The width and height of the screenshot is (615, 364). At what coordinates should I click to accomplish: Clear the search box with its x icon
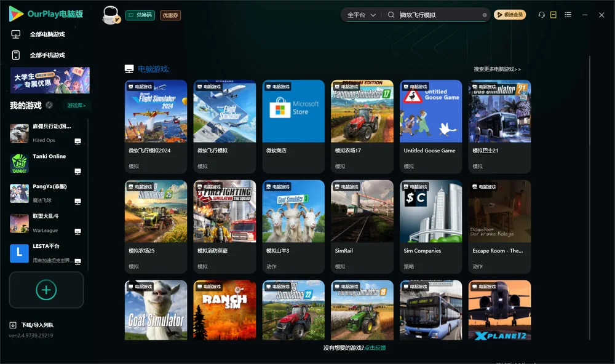coord(485,15)
